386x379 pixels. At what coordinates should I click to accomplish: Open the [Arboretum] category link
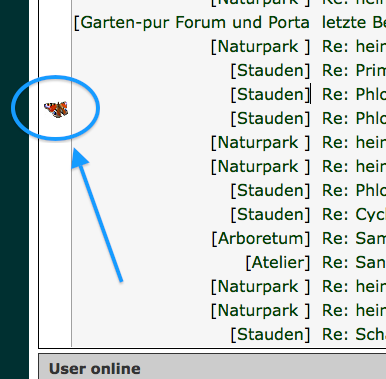click(x=261, y=239)
